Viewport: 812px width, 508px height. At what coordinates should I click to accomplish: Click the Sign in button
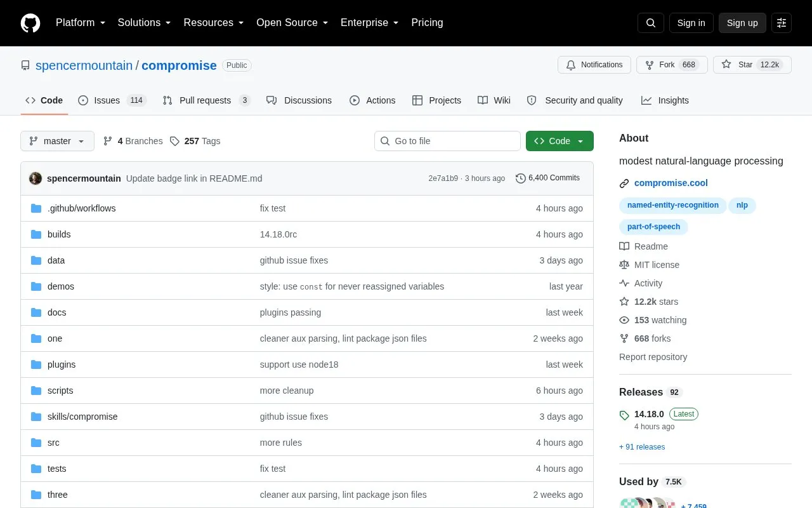(x=691, y=23)
